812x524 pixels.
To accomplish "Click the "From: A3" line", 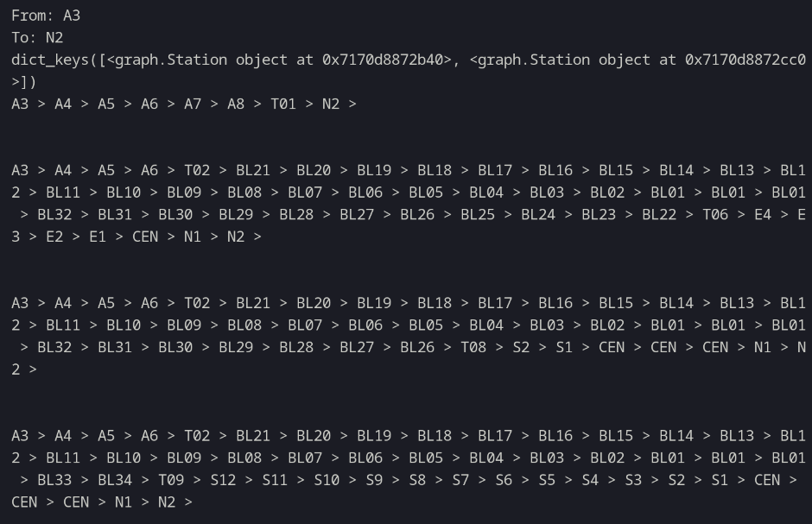I will click(46, 16).
